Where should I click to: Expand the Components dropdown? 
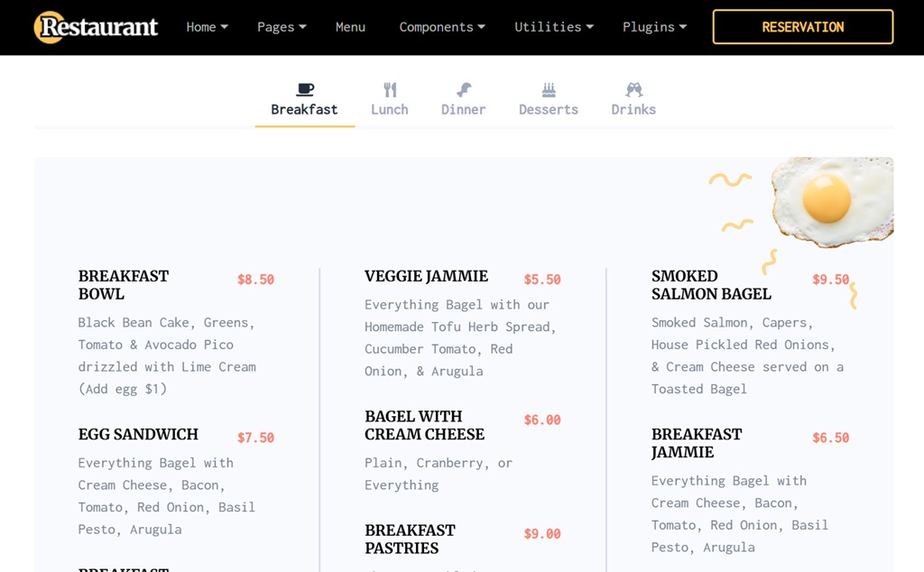coord(442,27)
